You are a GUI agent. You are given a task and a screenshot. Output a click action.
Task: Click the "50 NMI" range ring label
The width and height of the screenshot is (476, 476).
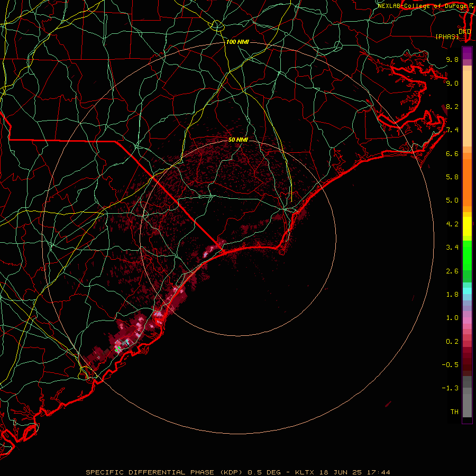click(238, 140)
